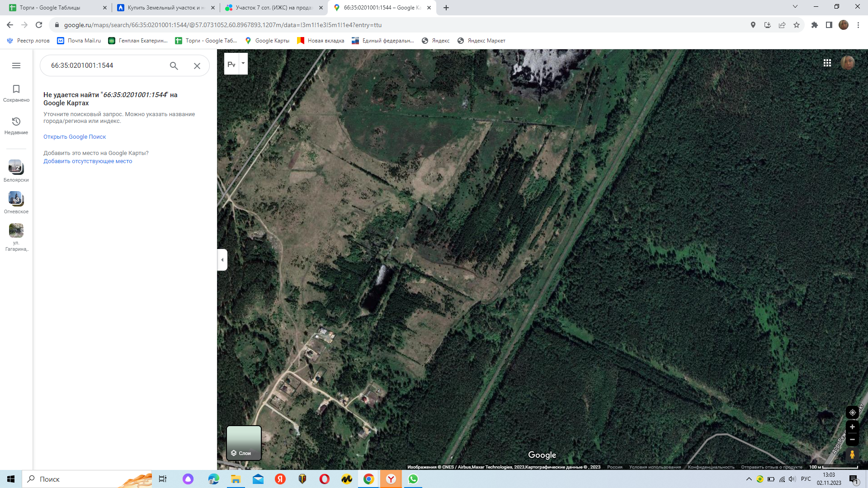Click the search magnifier icon
Viewport: 868px width, 488px height.
(174, 66)
